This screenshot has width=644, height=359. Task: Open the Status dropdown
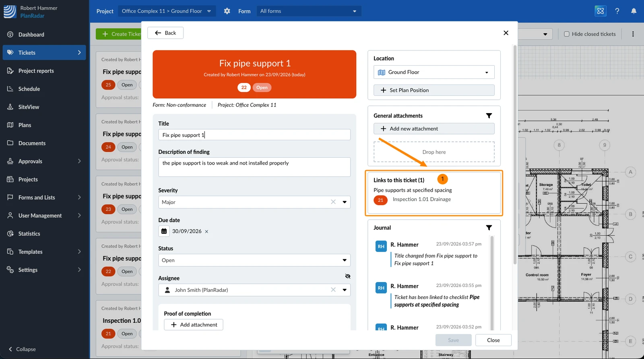pyautogui.click(x=254, y=260)
